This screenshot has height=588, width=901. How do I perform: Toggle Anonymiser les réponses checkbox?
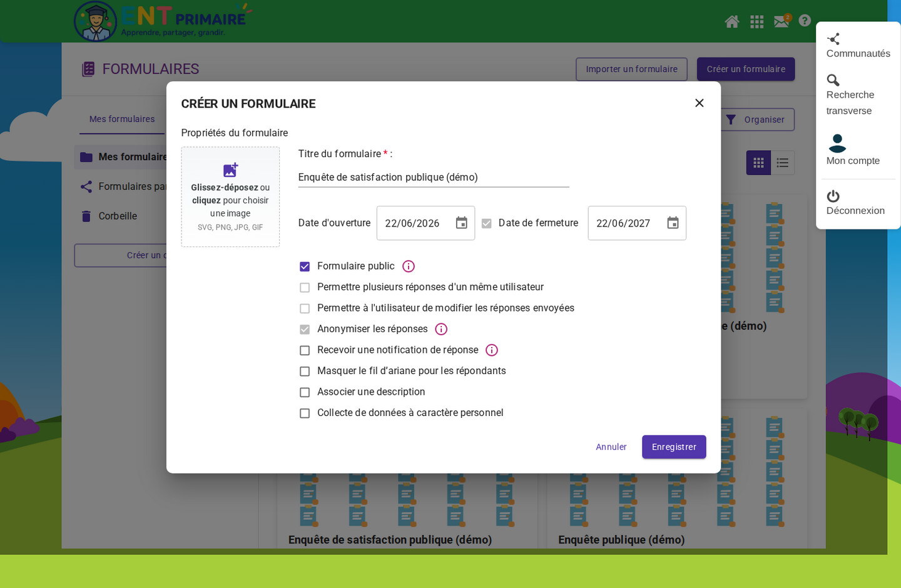(305, 330)
